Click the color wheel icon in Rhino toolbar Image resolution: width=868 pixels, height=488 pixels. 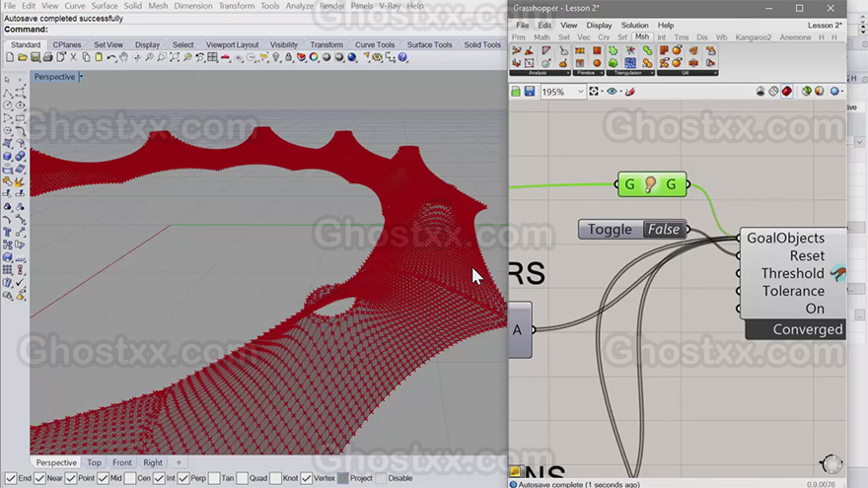(x=314, y=57)
